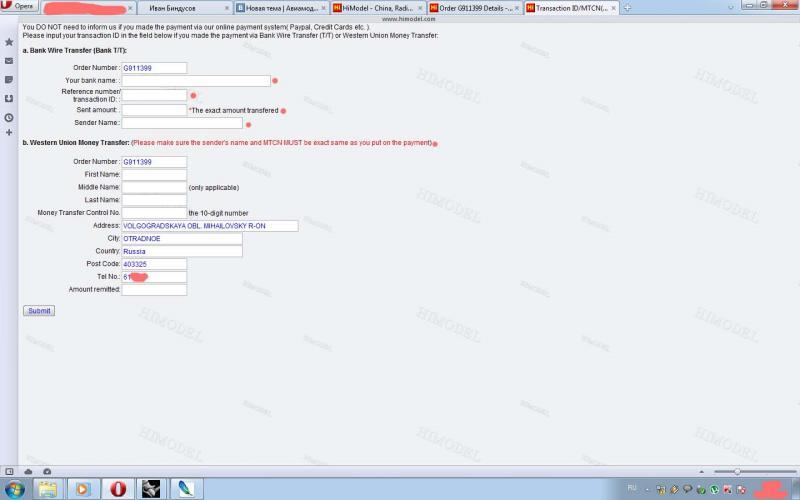Open the Downloads panel in sidebar
The image size is (800, 500).
9,98
